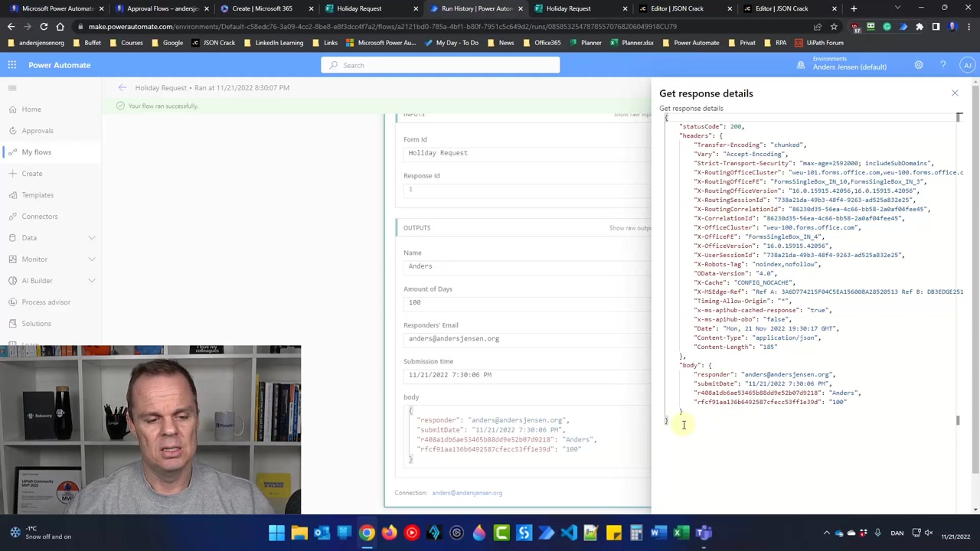The height and width of the screenshot is (551, 980).
Task: Collapse the left navigation hamburger menu
Action: (x=12, y=88)
